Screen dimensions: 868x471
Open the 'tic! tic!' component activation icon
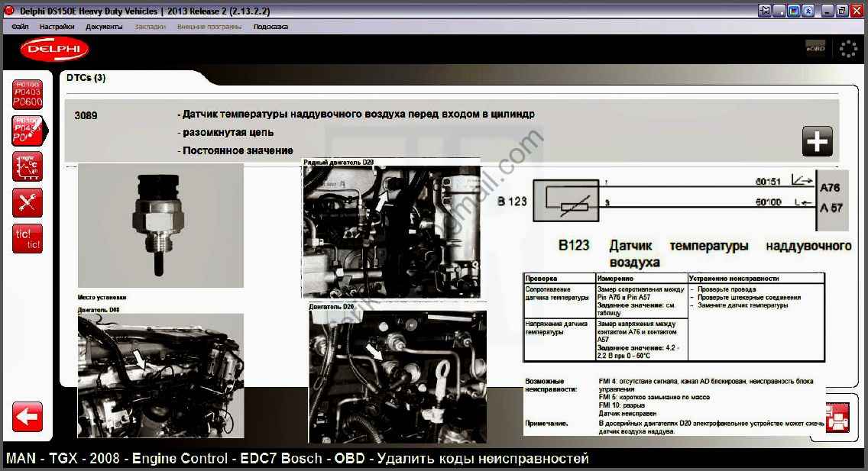click(x=28, y=239)
